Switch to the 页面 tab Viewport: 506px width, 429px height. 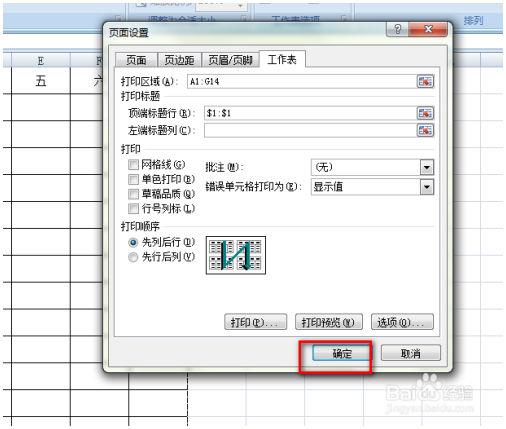(x=136, y=60)
